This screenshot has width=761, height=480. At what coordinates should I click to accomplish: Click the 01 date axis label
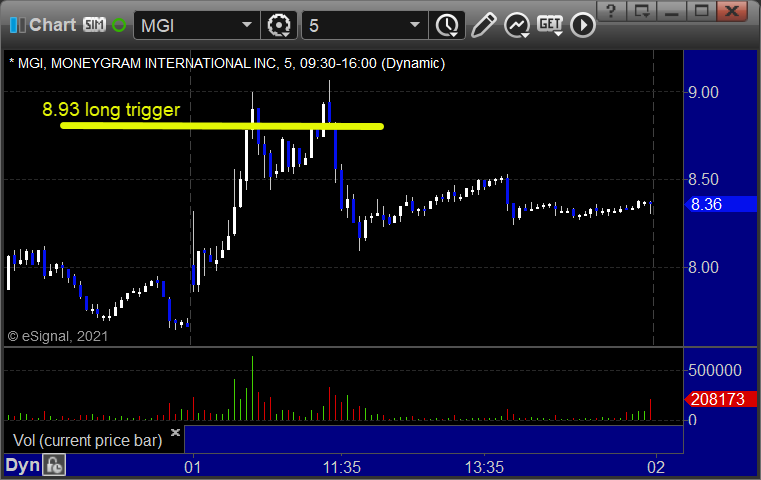coord(193,467)
